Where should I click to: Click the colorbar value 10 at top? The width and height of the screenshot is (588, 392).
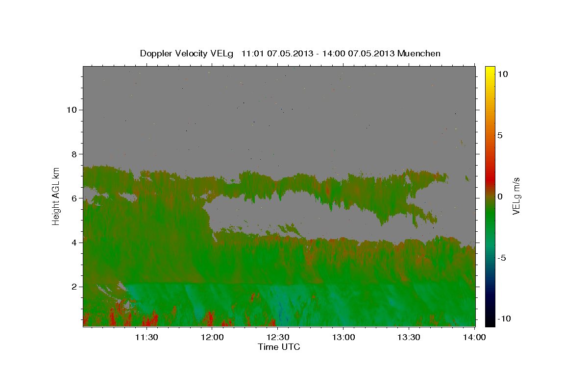502,73
